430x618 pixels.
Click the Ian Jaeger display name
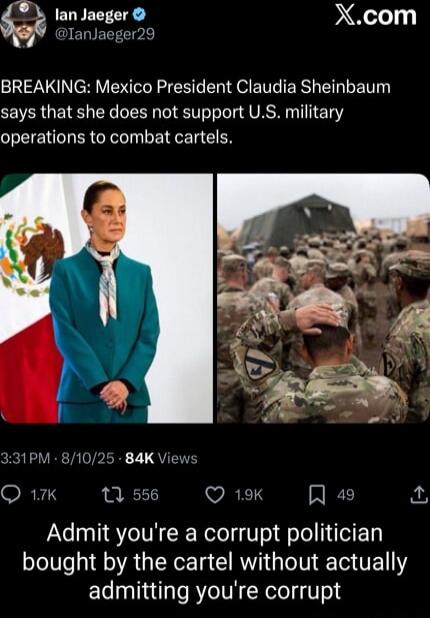(x=92, y=15)
